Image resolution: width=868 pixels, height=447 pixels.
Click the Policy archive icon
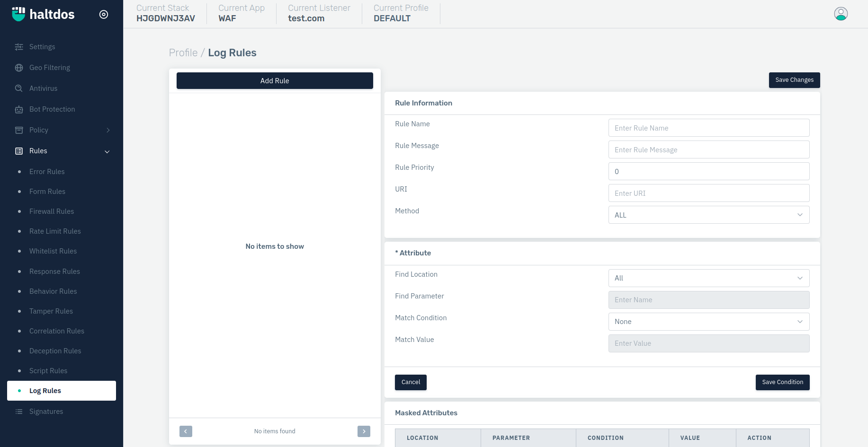[x=19, y=130]
